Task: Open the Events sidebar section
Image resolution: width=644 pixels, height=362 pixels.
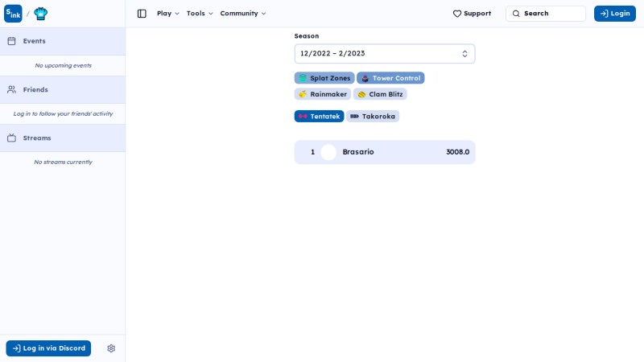Action: [63, 41]
